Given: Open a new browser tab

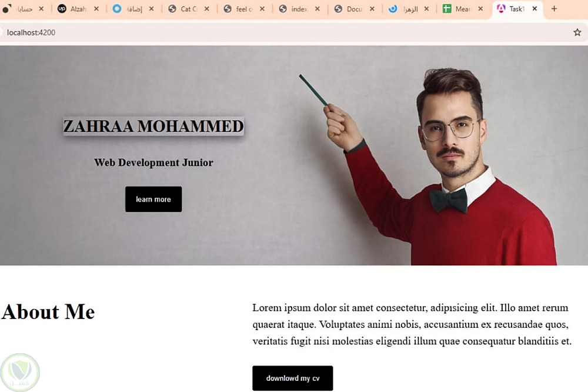Looking at the screenshot, I should 554,9.
